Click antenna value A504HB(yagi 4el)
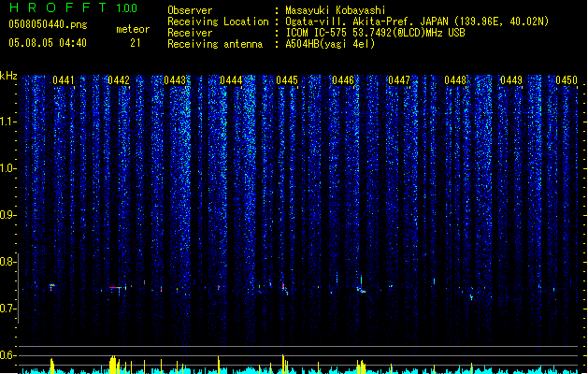 tap(330, 44)
